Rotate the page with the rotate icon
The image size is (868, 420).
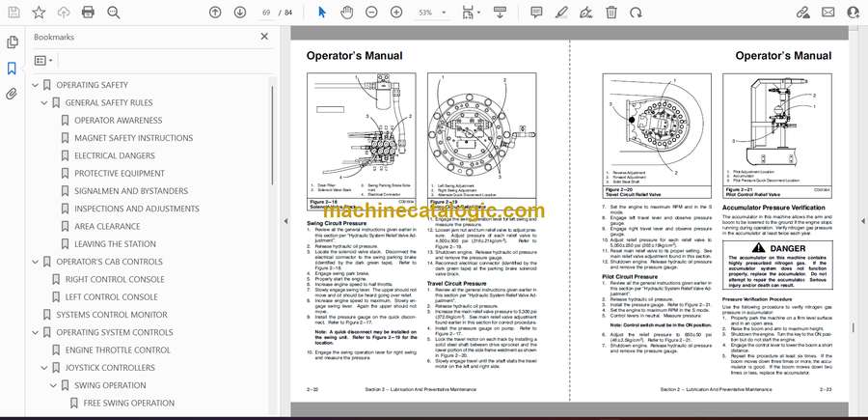coord(637,13)
